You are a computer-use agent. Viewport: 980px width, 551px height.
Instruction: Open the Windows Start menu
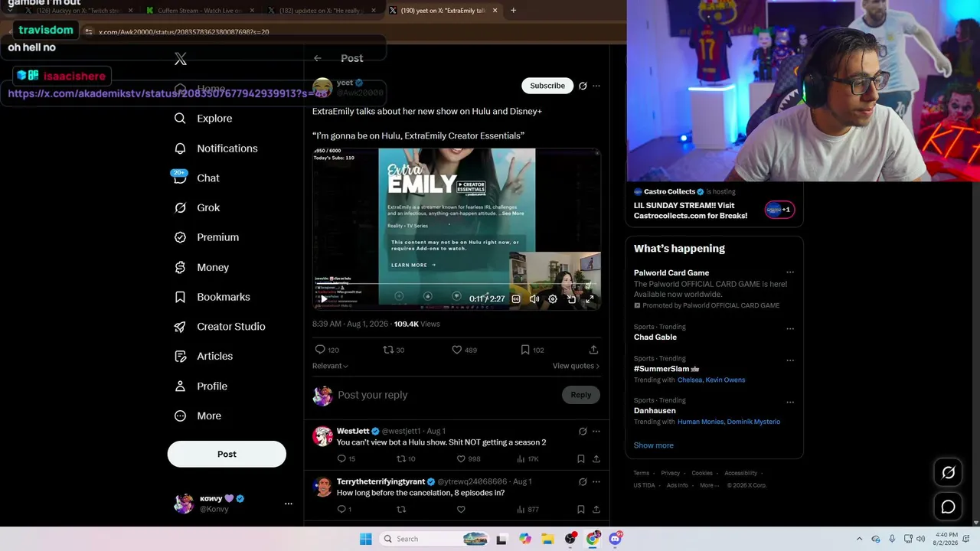click(366, 539)
